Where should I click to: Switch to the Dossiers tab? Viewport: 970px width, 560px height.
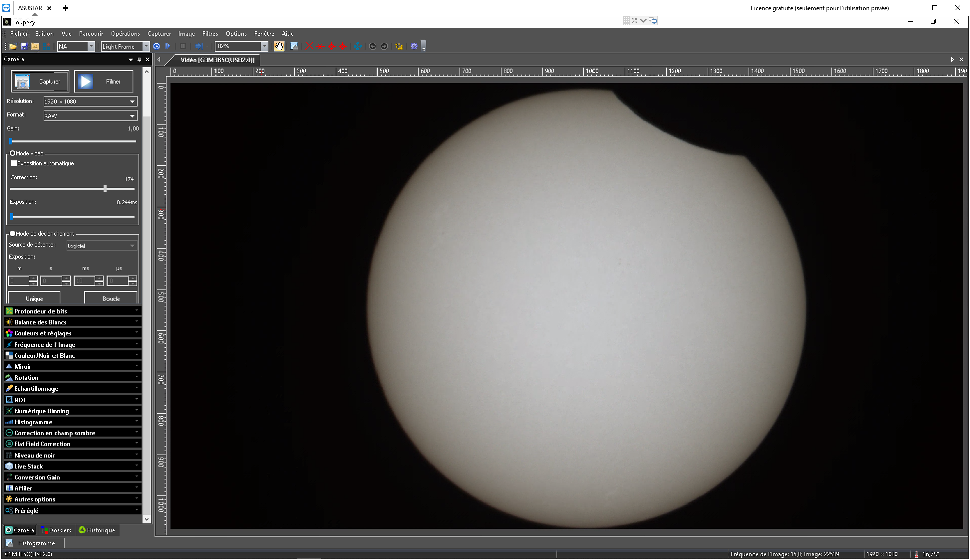coord(57,530)
